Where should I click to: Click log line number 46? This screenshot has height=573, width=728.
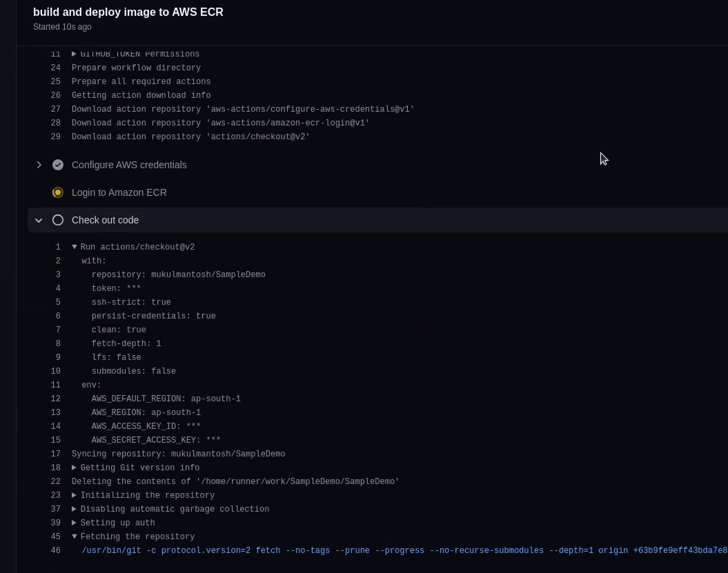click(x=55, y=550)
